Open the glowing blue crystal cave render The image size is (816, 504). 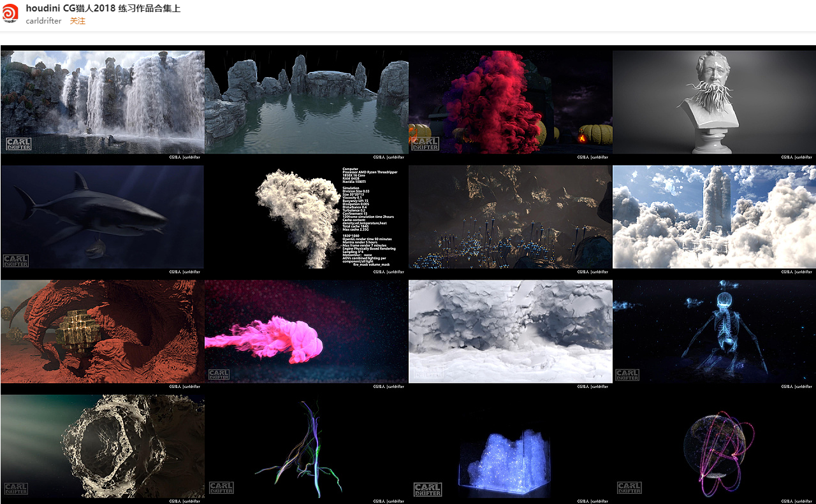click(x=510, y=217)
